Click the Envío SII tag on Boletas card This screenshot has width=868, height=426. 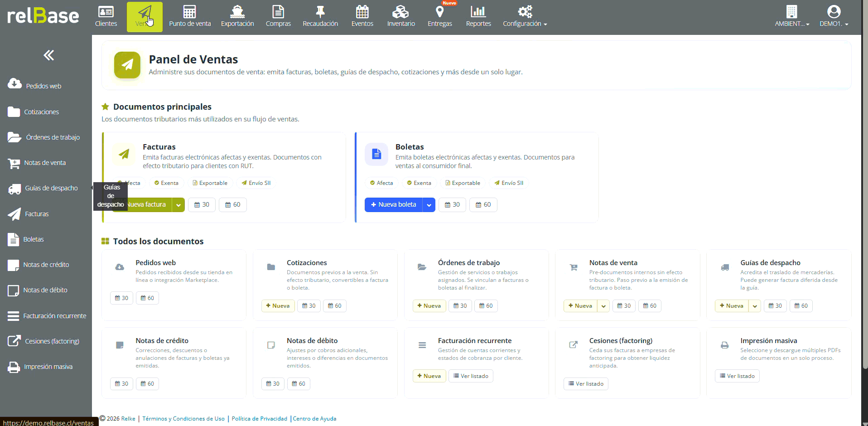(x=509, y=183)
